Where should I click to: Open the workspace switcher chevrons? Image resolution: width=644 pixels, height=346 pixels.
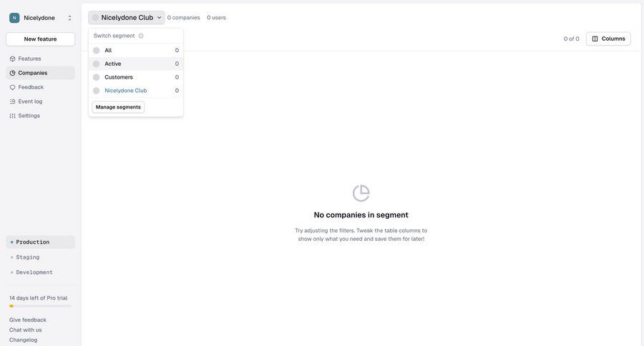click(x=70, y=18)
